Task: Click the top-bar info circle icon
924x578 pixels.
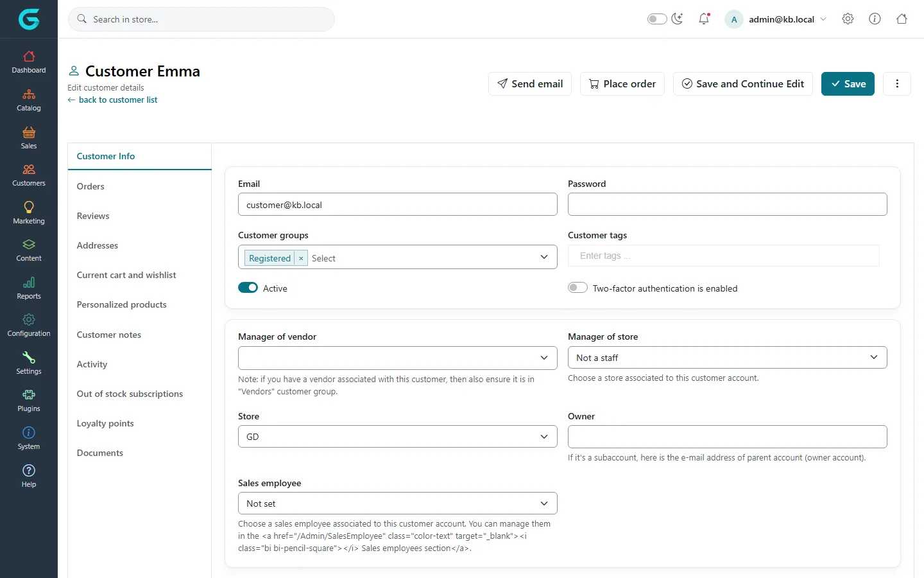Action: (x=875, y=19)
